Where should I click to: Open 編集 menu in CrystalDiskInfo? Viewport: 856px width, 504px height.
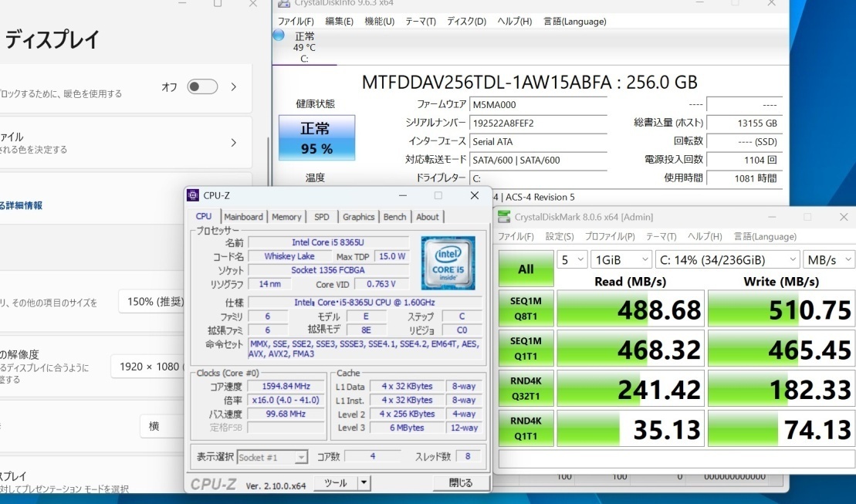pos(339,22)
